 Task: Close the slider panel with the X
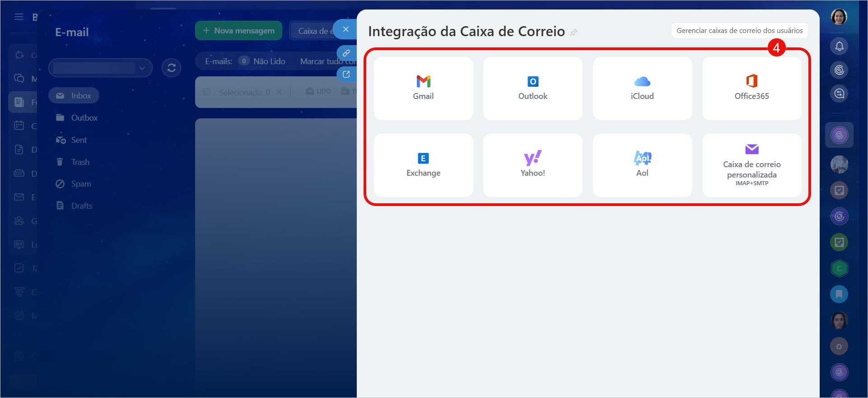[x=345, y=29]
